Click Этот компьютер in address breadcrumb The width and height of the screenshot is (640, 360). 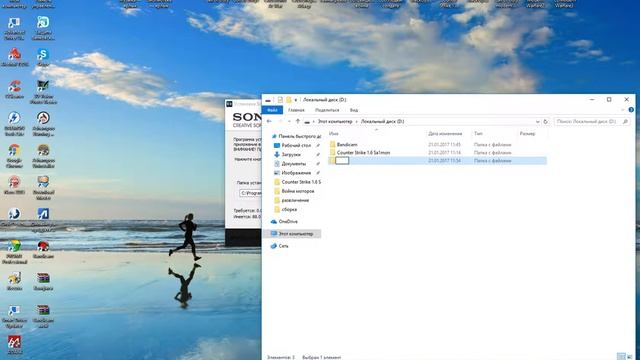coord(335,121)
